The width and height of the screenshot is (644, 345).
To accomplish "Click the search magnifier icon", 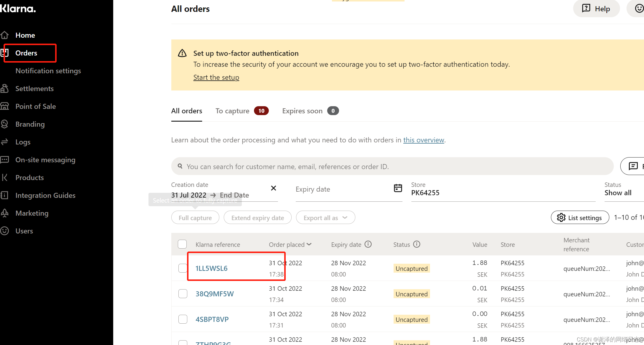I will pos(180,166).
